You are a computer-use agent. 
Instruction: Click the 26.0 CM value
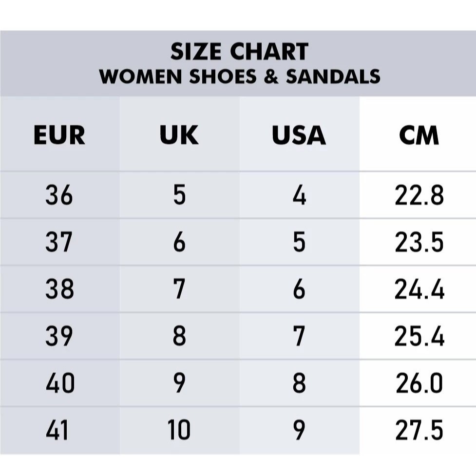point(419,384)
